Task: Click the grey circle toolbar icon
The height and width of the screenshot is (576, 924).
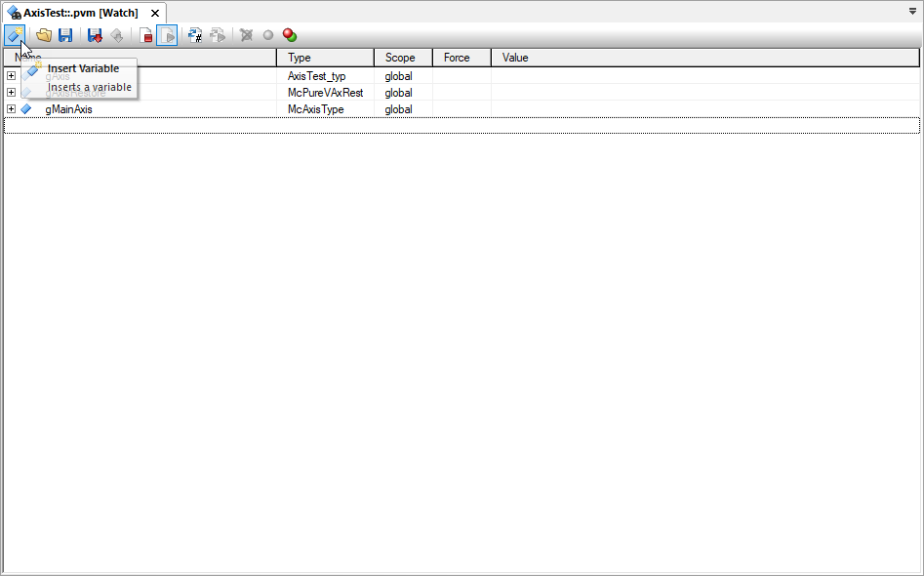Action: (268, 35)
